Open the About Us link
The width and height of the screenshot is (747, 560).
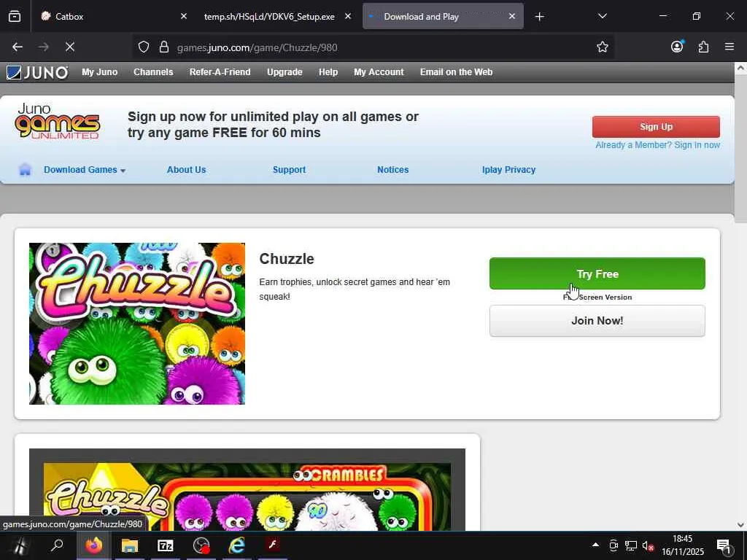[x=186, y=169]
